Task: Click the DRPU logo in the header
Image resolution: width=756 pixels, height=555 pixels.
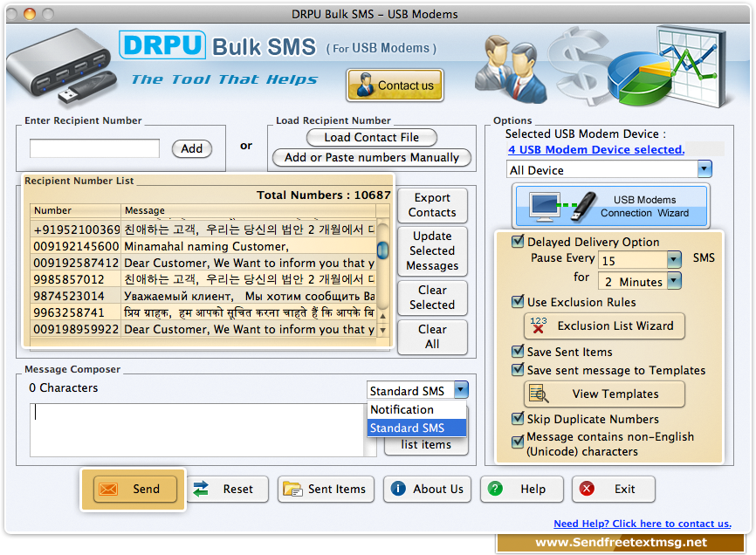Action: pos(162,45)
